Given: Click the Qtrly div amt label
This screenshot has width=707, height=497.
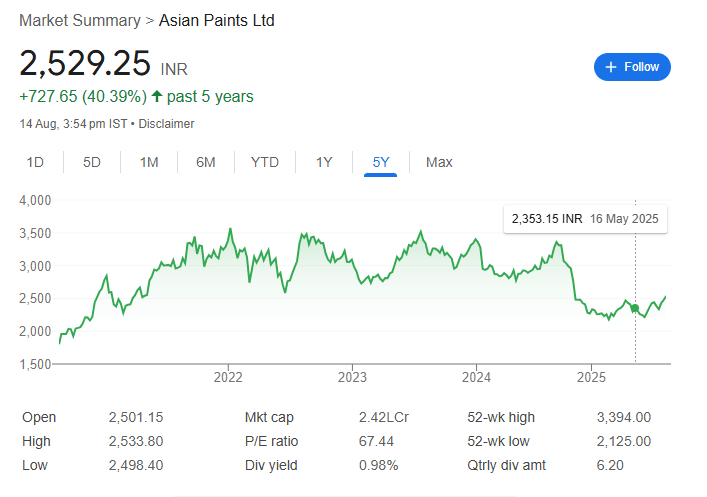Looking at the screenshot, I should point(506,465).
